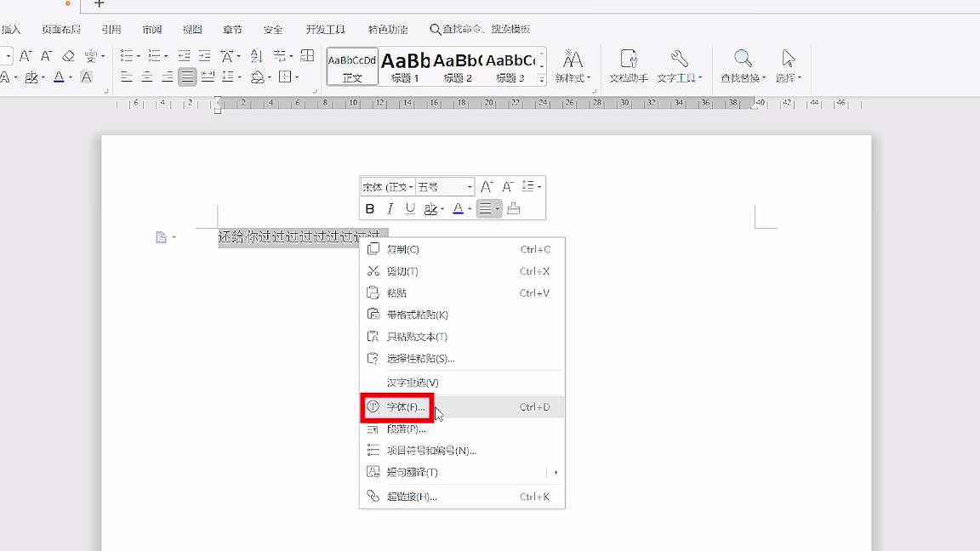Toggle align left in ribbon
The height and width of the screenshot is (551, 980).
tap(126, 77)
